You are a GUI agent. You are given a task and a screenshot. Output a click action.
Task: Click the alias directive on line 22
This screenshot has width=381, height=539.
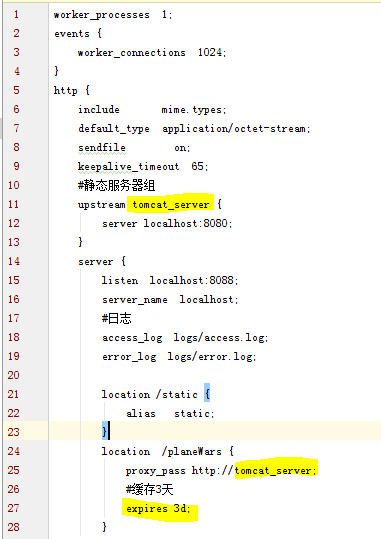pyautogui.click(x=141, y=414)
